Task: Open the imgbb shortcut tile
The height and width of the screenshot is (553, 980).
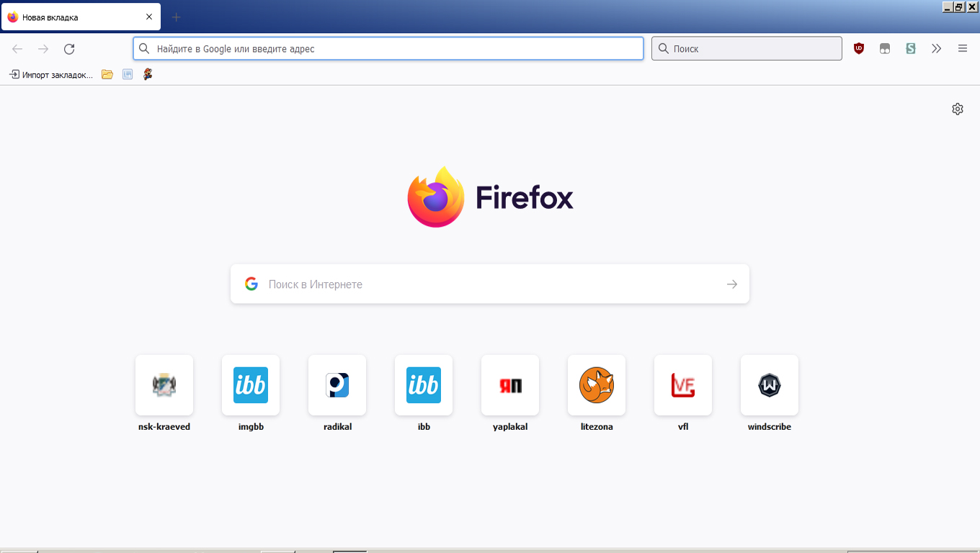Action: pos(251,385)
